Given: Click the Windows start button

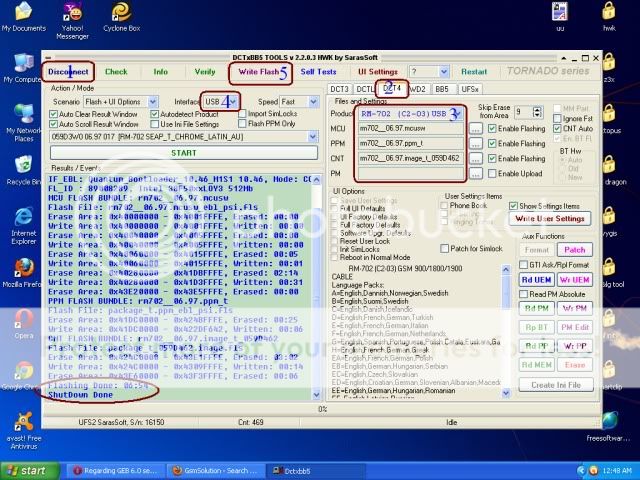Looking at the screenshot, I should click(x=29, y=471).
